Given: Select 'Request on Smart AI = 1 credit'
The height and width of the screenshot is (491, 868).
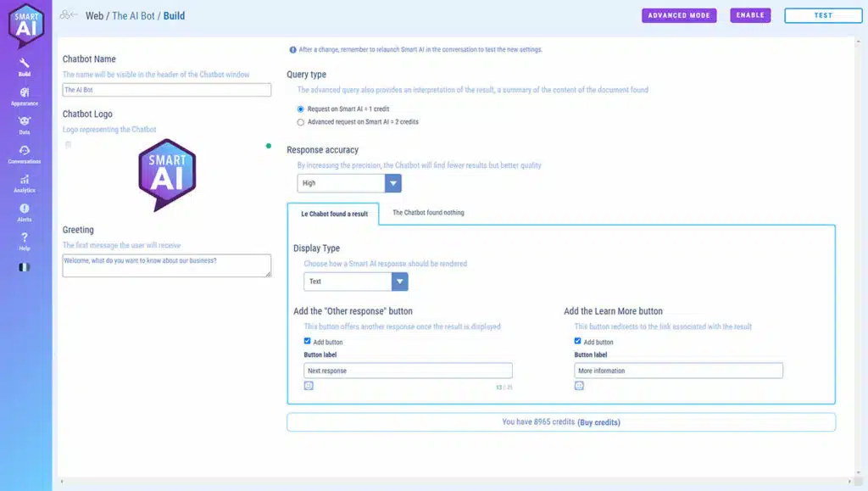Looking at the screenshot, I should (301, 109).
